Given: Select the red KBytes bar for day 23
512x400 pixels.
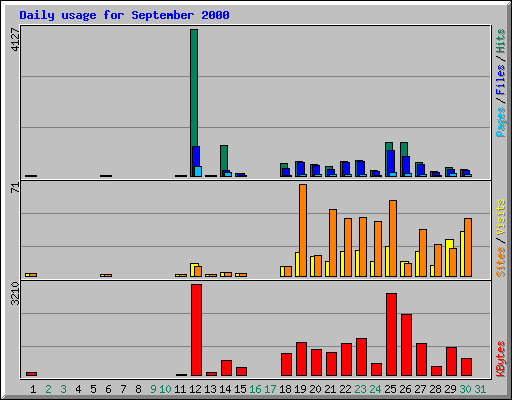Looking at the screenshot, I should [361, 357].
